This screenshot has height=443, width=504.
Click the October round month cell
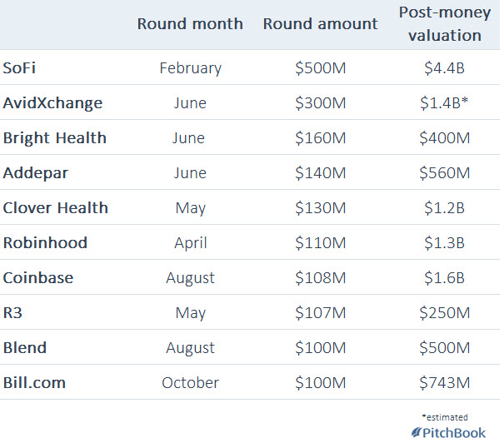coord(190,383)
